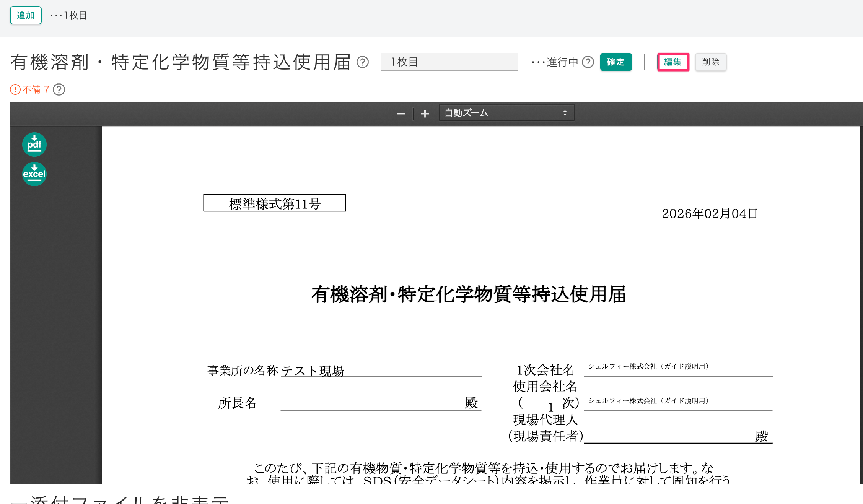Click the document title heading in preview

[x=468, y=294]
